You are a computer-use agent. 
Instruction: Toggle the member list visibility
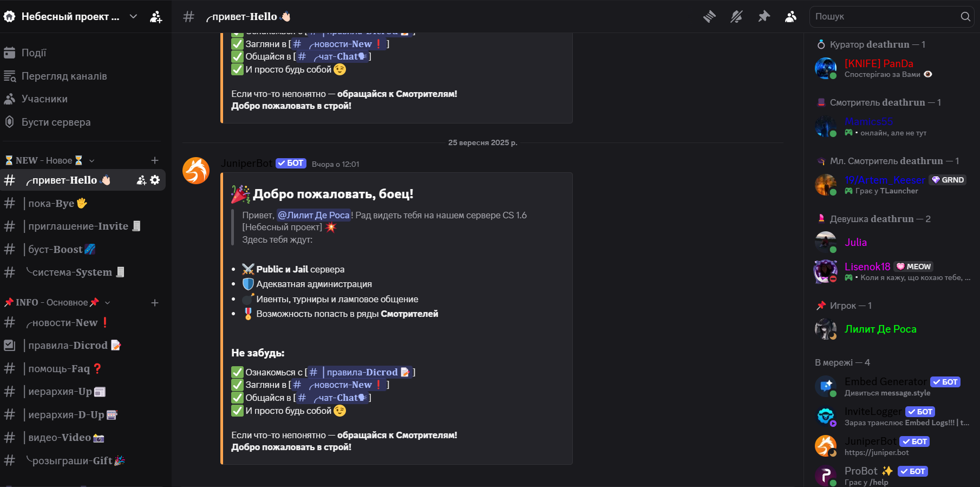tap(790, 17)
